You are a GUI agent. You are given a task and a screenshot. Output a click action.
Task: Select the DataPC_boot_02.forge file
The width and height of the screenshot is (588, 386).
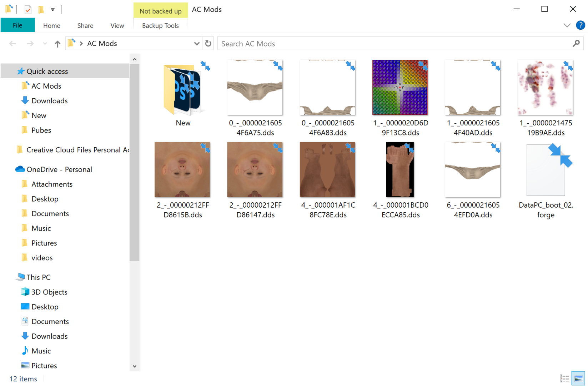[x=546, y=180]
